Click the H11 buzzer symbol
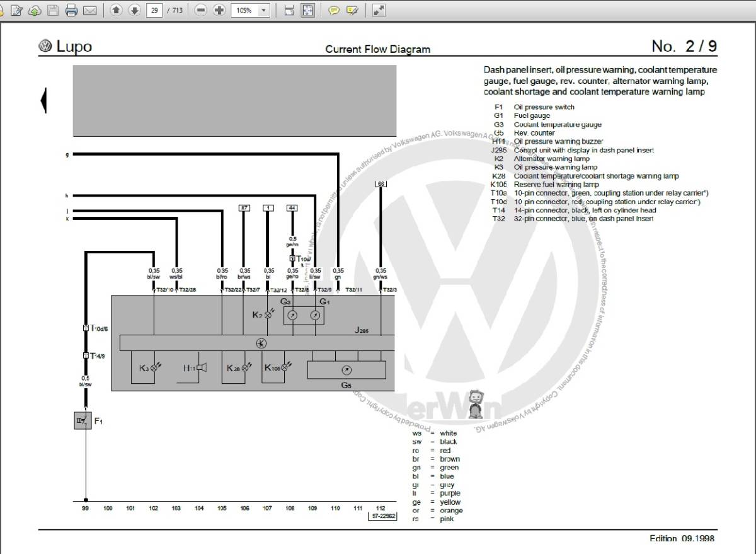 (x=202, y=367)
